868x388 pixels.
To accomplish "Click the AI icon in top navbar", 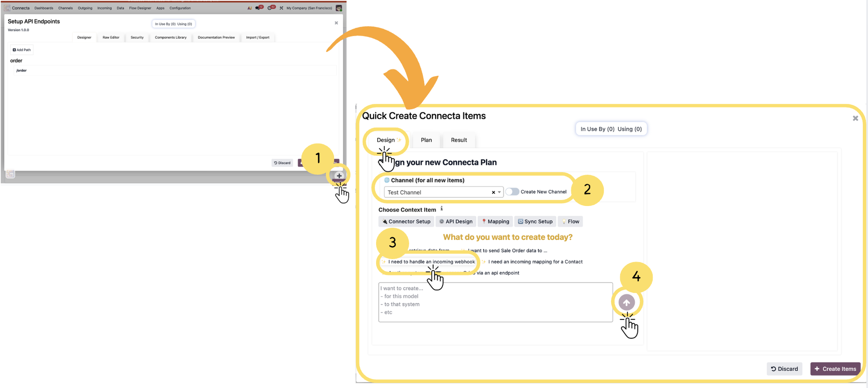I will click(250, 8).
